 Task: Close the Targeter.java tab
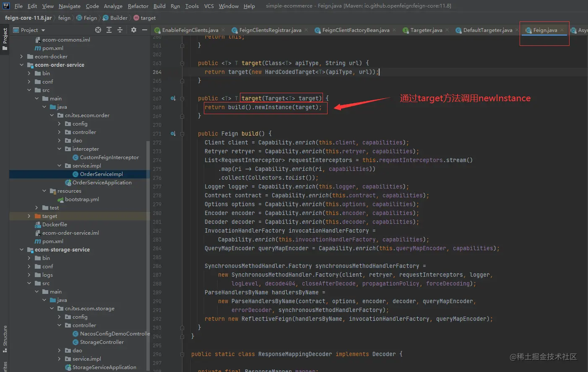click(x=447, y=30)
